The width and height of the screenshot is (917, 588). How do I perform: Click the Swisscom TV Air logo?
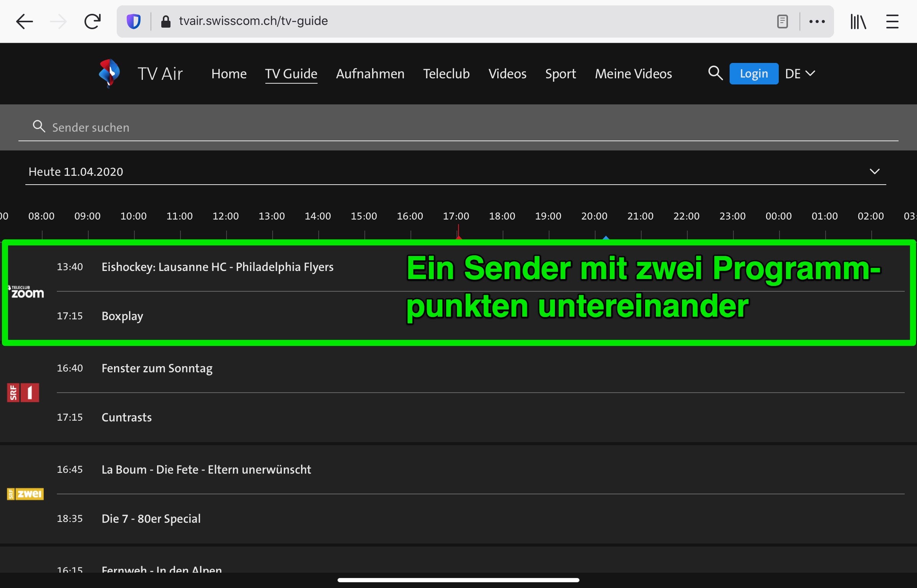[110, 73]
